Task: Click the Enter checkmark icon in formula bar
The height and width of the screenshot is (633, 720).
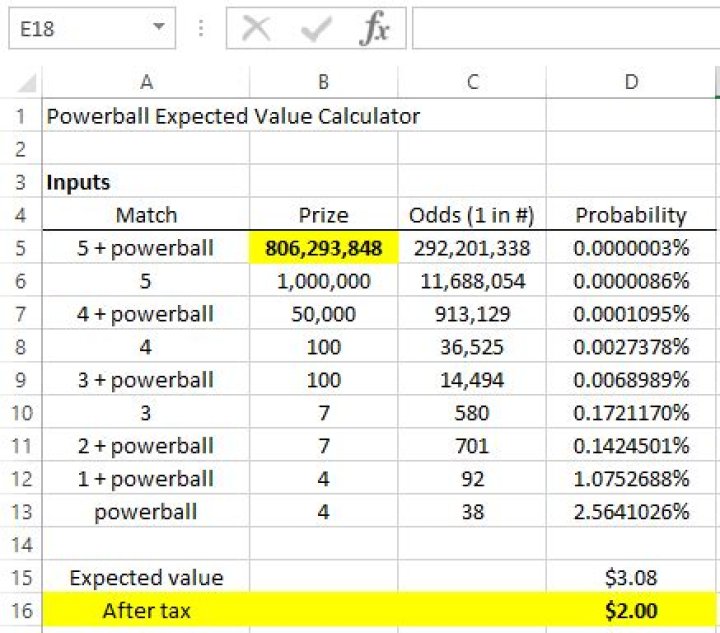Action: click(x=316, y=28)
